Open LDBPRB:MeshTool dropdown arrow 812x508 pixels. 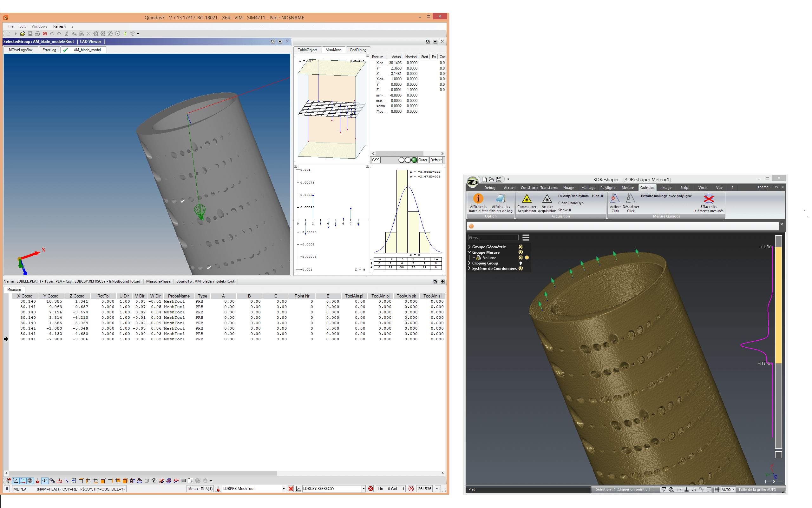tap(284, 489)
